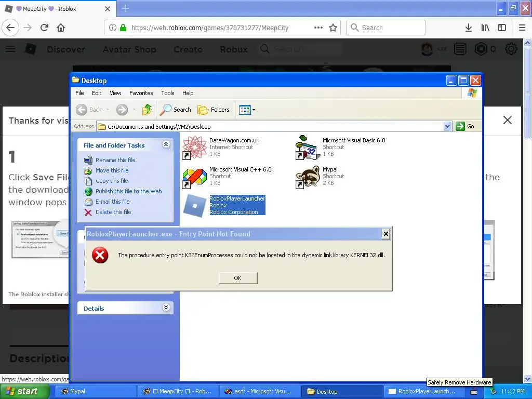Switch to MeepCity - Rob... taskbar button
The height and width of the screenshot is (399, 532).
[x=178, y=391]
